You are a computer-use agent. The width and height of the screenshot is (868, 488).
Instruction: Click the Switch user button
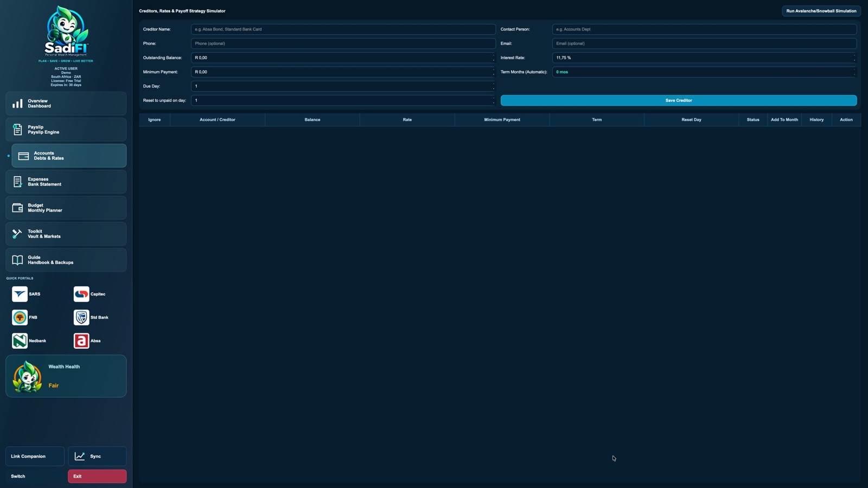point(35,476)
